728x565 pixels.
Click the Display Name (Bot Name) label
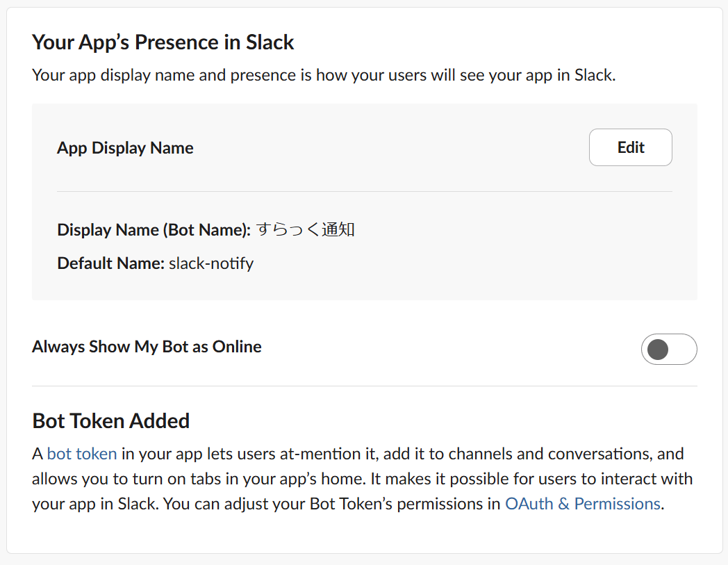(x=154, y=230)
